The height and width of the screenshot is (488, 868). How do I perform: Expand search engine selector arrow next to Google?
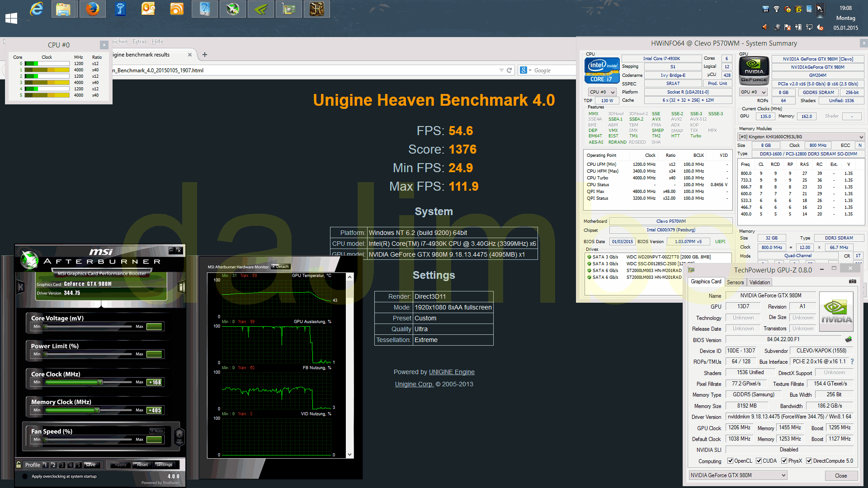(x=530, y=70)
